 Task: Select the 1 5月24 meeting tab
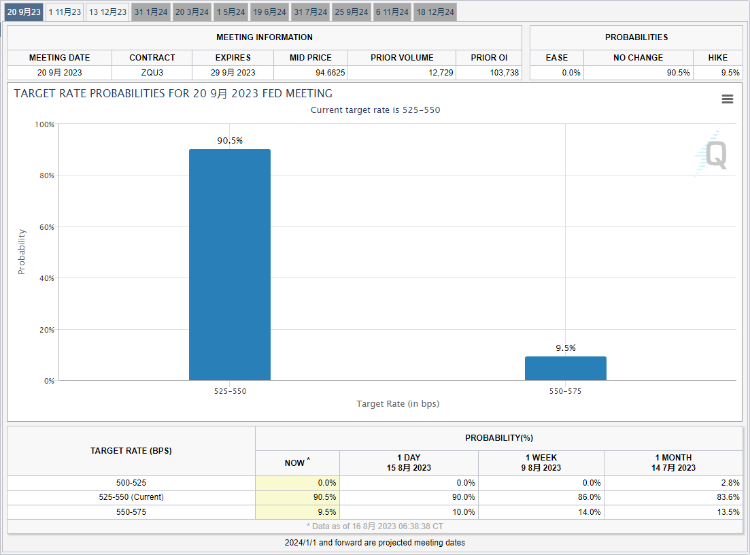[x=231, y=12]
